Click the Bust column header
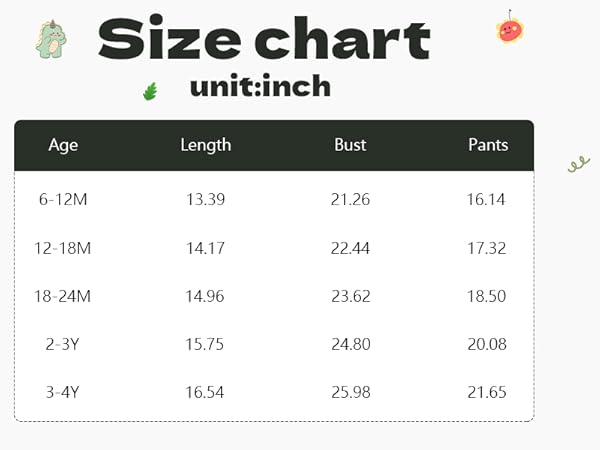The image size is (600, 450). [350, 145]
